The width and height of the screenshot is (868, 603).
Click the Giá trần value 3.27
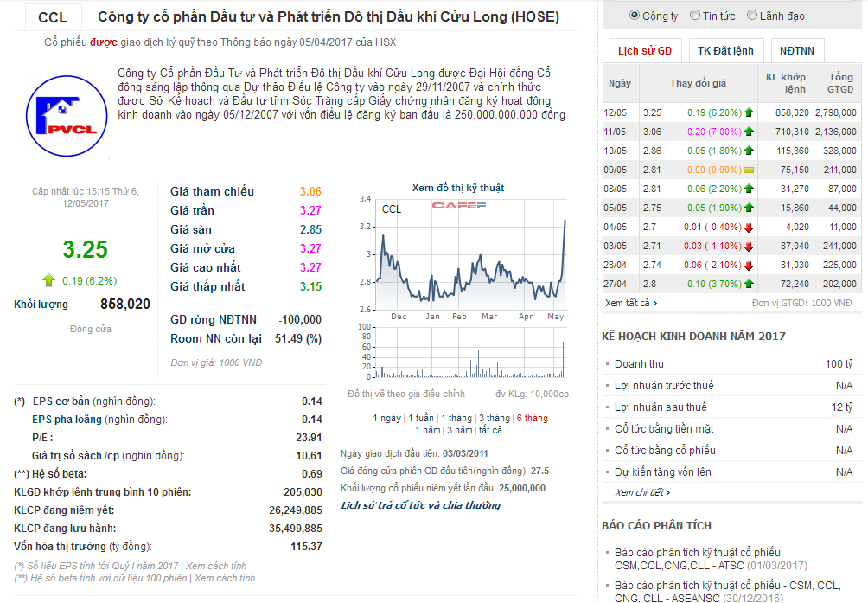click(310, 210)
